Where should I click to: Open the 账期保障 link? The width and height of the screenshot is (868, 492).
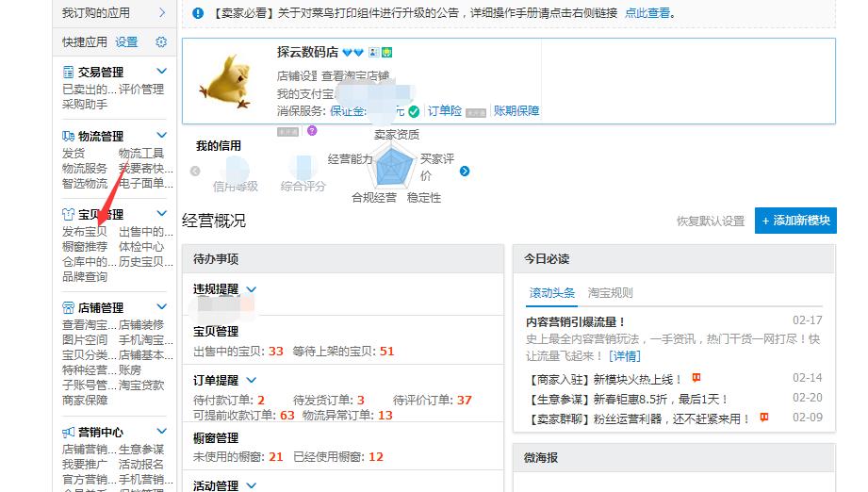(x=516, y=110)
